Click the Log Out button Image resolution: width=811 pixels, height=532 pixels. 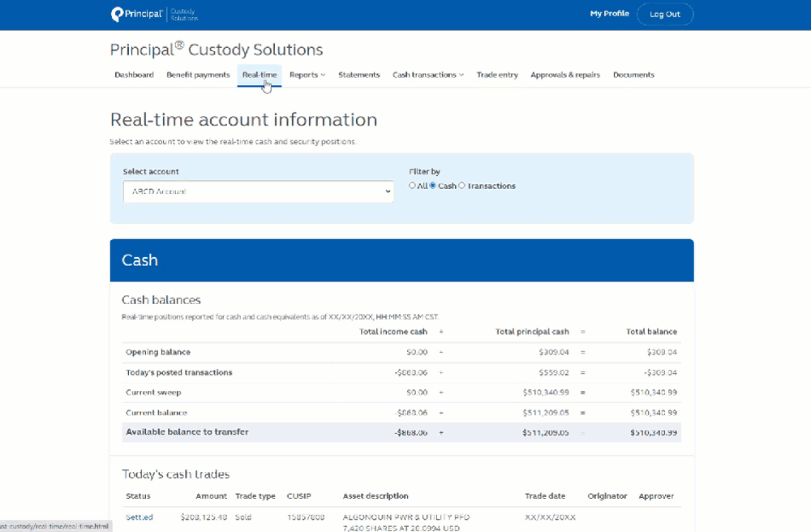tap(665, 14)
